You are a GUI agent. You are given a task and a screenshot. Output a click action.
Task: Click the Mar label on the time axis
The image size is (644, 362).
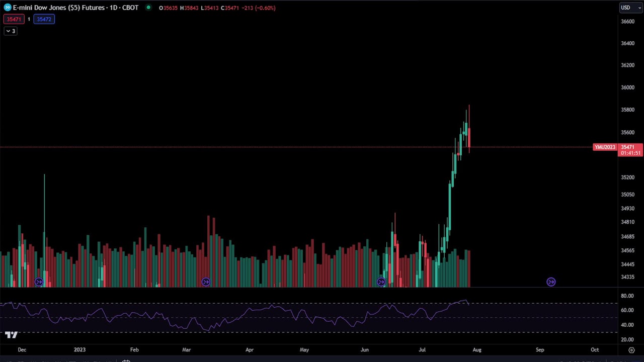(187, 349)
